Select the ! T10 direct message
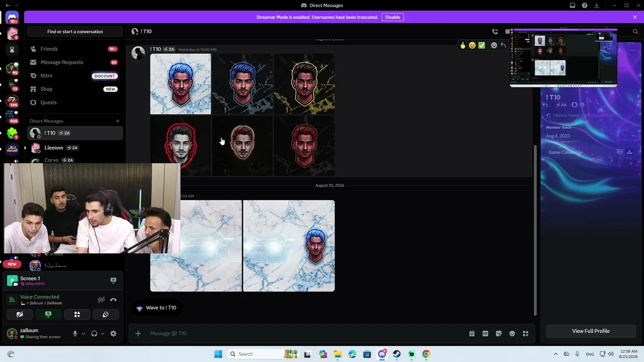This screenshot has height=362, width=644. pos(75,133)
